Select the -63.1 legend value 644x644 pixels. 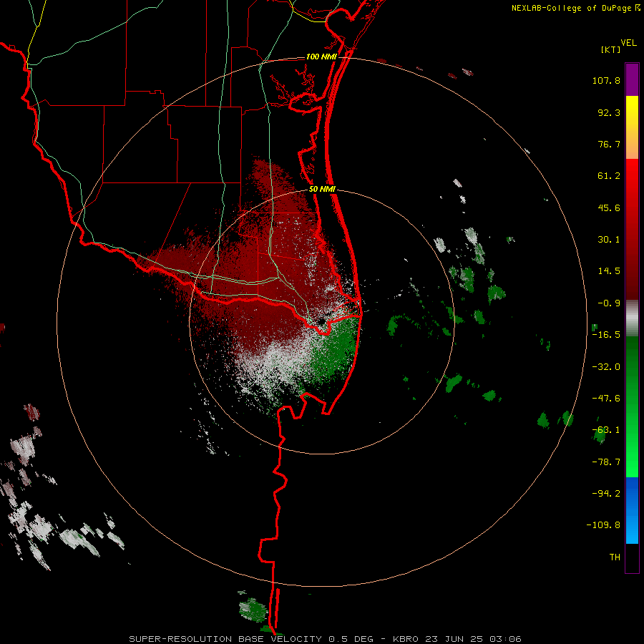[x=606, y=430]
